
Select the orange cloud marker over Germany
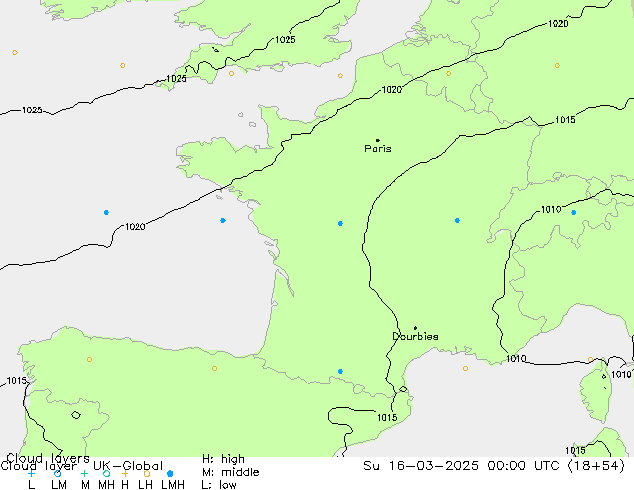click(557, 65)
